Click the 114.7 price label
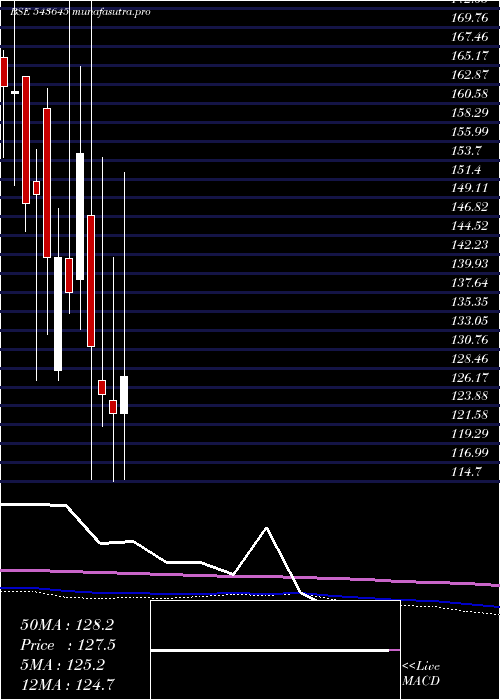The height and width of the screenshot is (700, 500). [466, 472]
